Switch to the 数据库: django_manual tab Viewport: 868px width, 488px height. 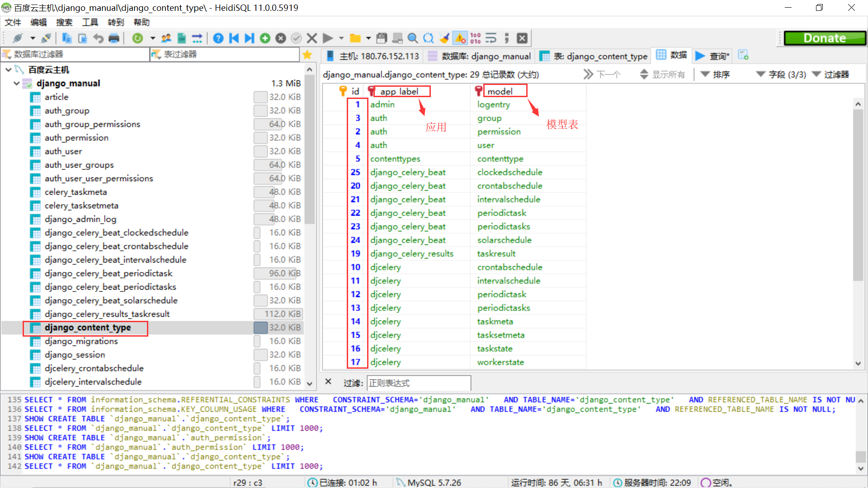479,56
